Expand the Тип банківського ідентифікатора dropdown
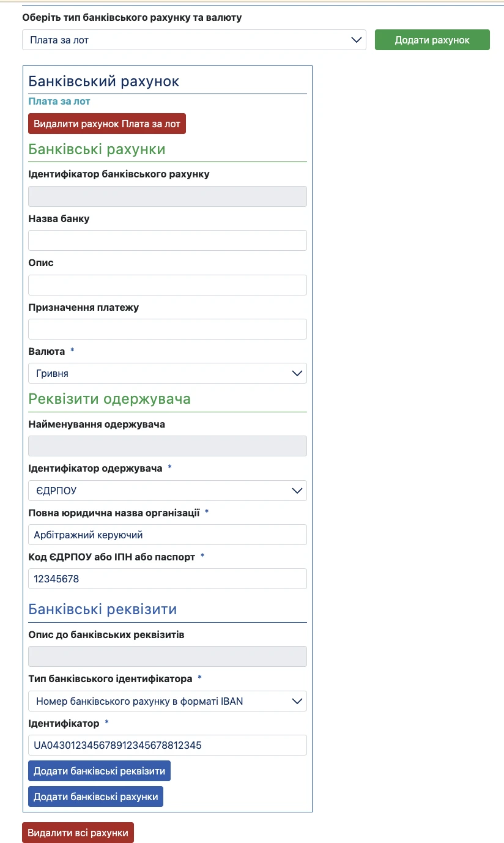The width and height of the screenshot is (504, 843). pyautogui.click(x=168, y=701)
